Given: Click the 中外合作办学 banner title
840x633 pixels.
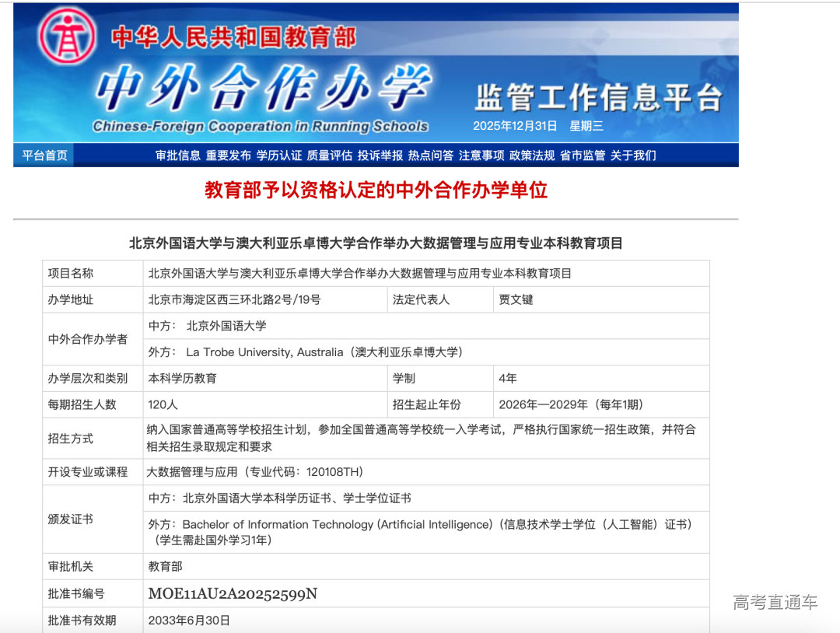Looking at the screenshot, I should [262, 90].
